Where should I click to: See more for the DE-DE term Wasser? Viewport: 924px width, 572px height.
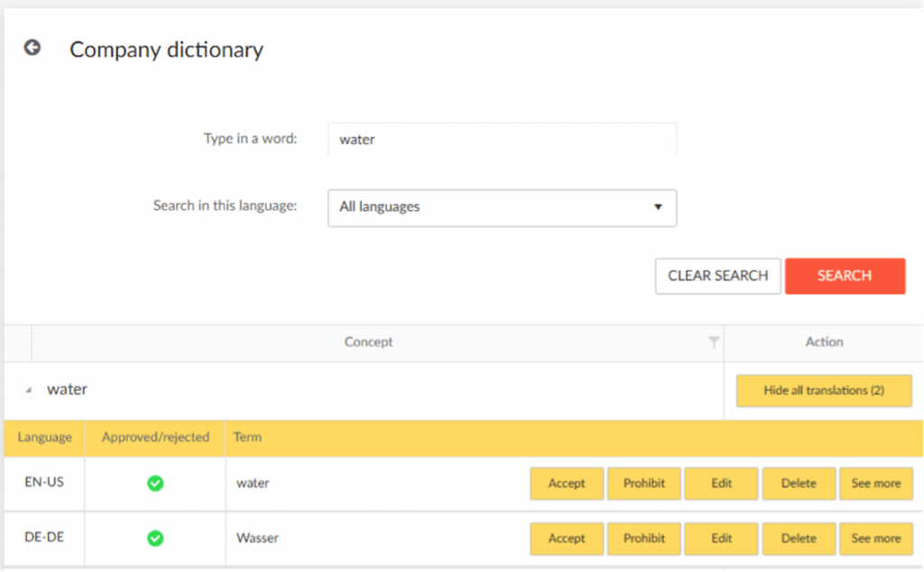pyautogui.click(x=876, y=539)
